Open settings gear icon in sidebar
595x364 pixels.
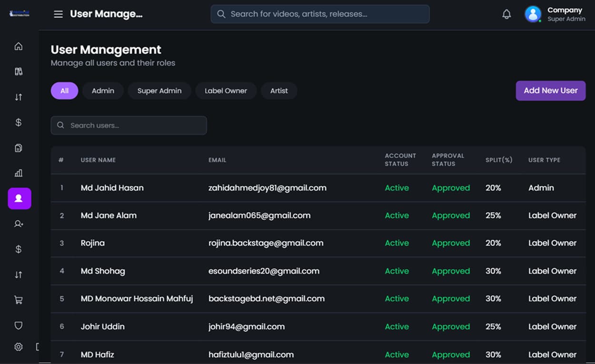pyautogui.click(x=19, y=347)
